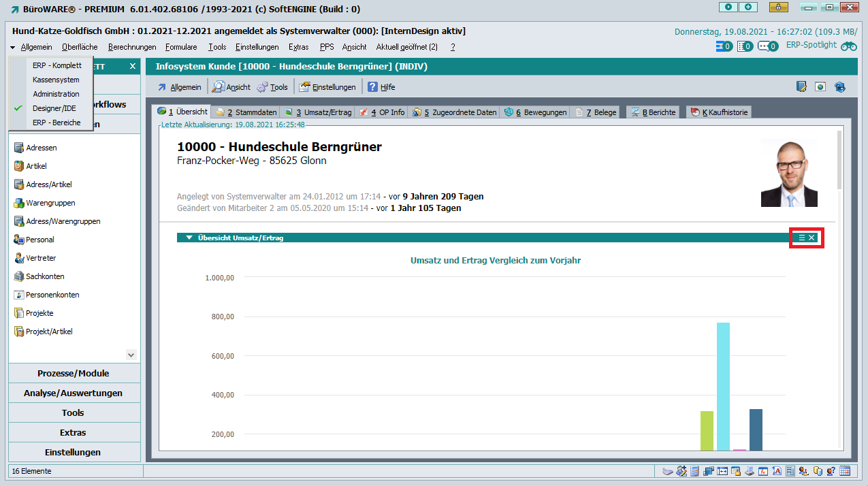The image size is (868, 486).
Task: Click the yellow padlock lock button
Action: [x=775, y=7]
